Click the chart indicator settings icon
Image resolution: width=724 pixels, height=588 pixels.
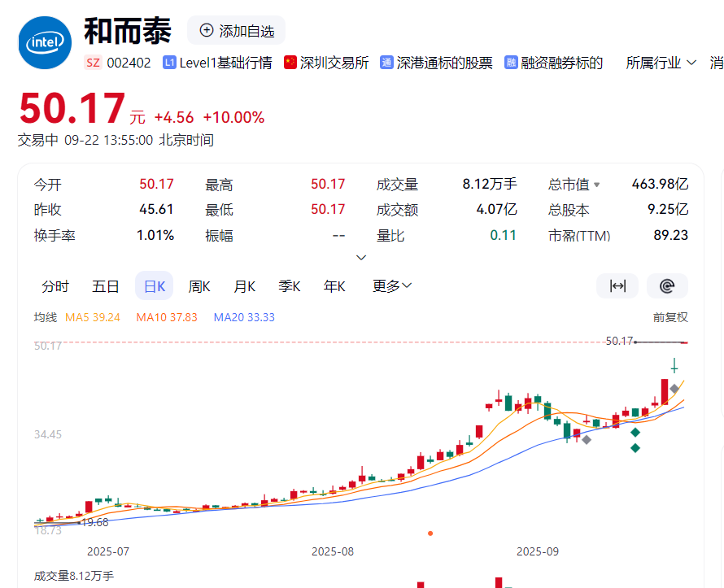[667, 286]
